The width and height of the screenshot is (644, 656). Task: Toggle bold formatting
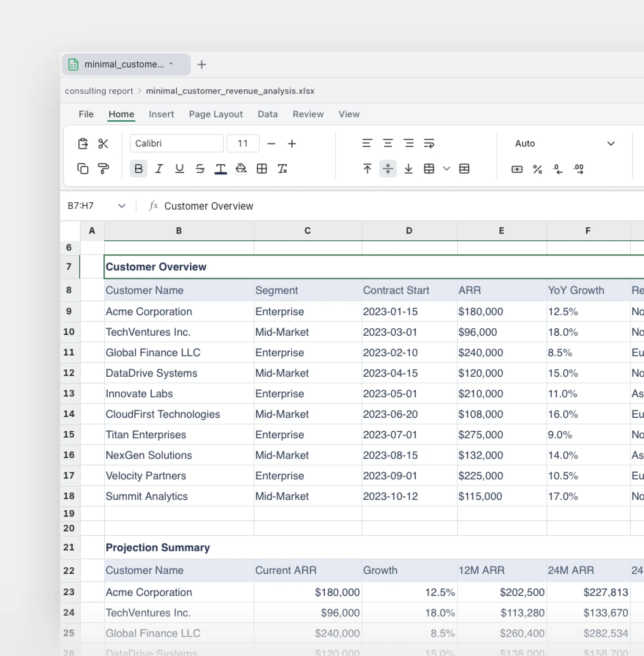[x=139, y=169]
